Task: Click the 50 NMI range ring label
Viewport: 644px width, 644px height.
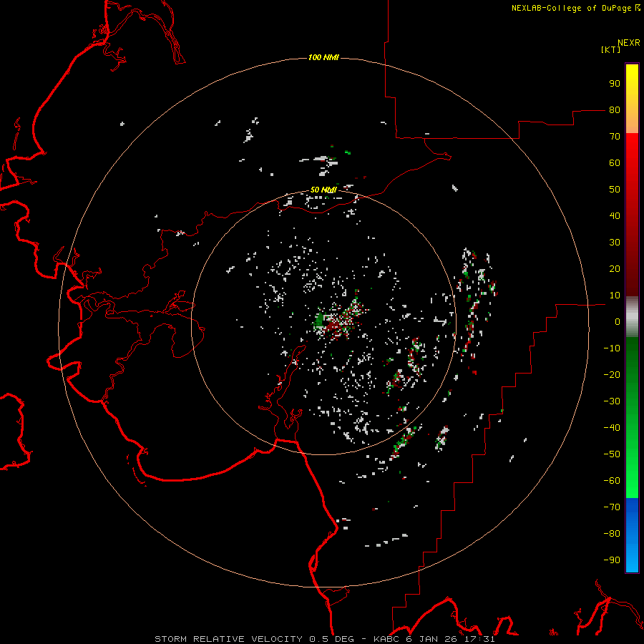Action: [x=323, y=190]
